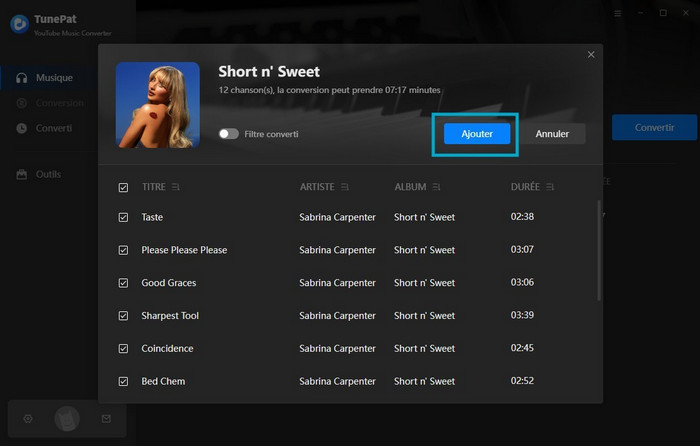Open the hamburger menu in title bar

point(617,13)
